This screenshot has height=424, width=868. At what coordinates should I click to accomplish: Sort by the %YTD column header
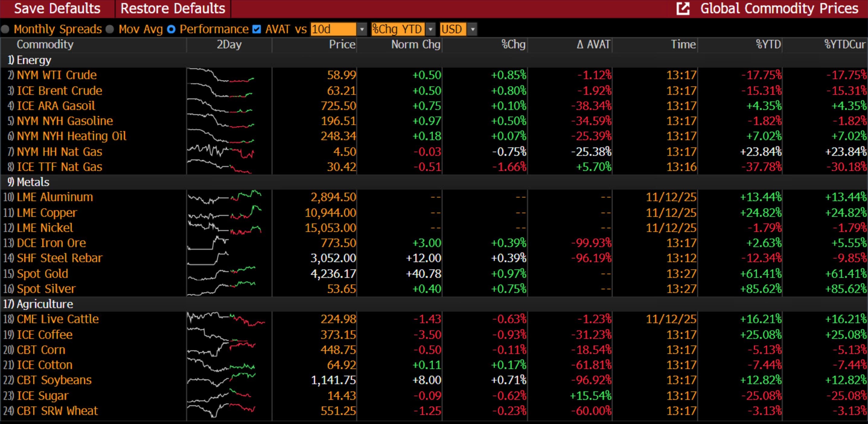click(768, 44)
